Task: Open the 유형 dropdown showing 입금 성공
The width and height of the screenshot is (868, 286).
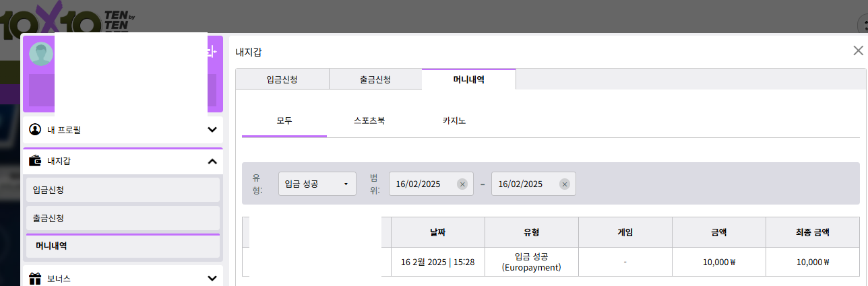Action: point(317,184)
